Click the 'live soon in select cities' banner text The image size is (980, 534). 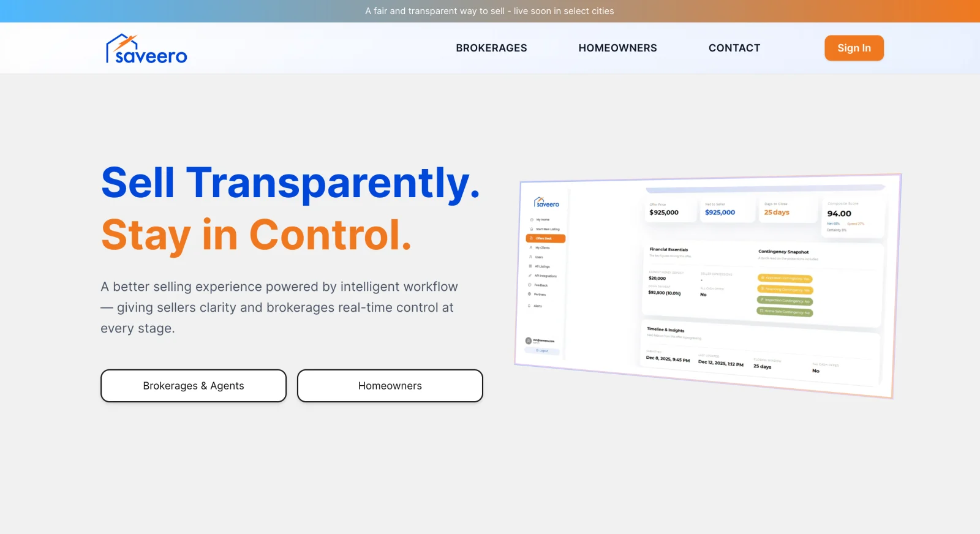[563, 11]
